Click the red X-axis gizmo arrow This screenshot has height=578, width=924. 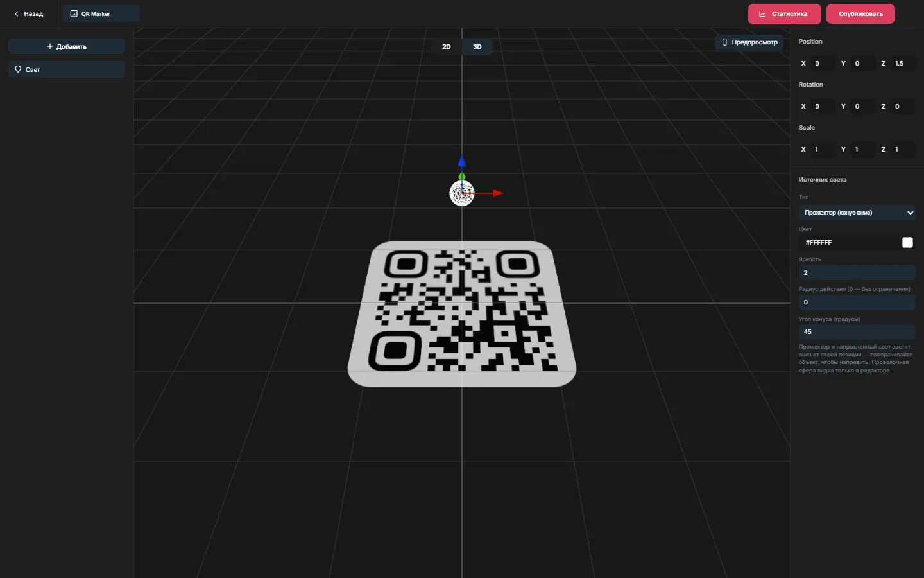pyautogui.click(x=498, y=193)
